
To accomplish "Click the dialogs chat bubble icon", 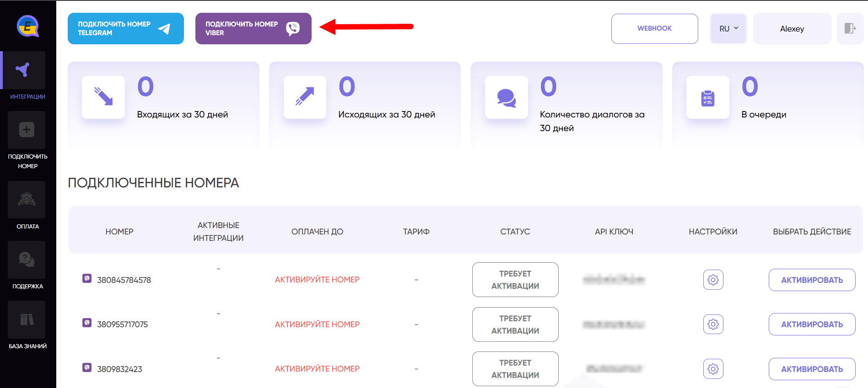I will coord(506,97).
